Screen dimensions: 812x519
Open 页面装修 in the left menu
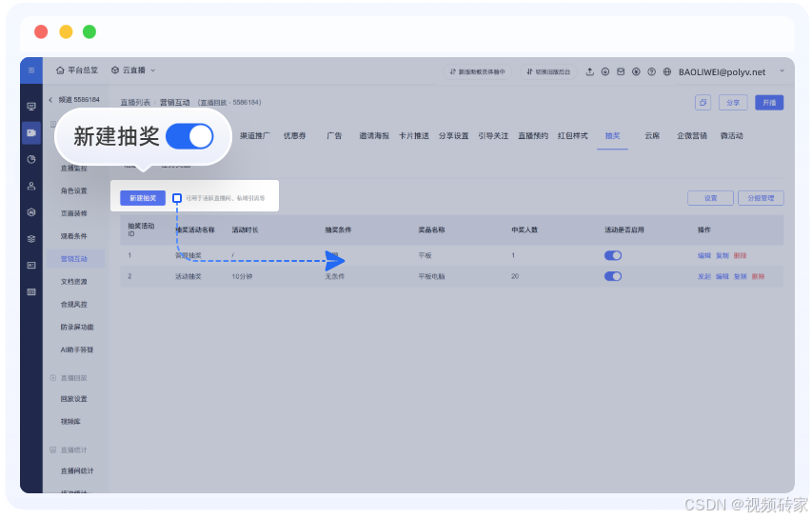pos(74,213)
